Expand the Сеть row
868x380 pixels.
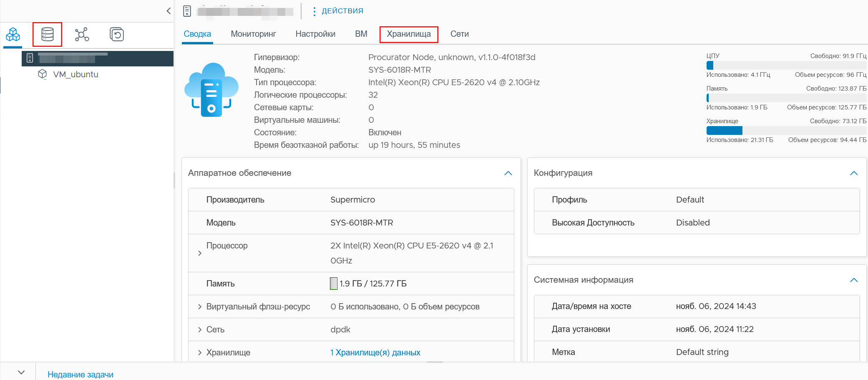pos(200,329)
